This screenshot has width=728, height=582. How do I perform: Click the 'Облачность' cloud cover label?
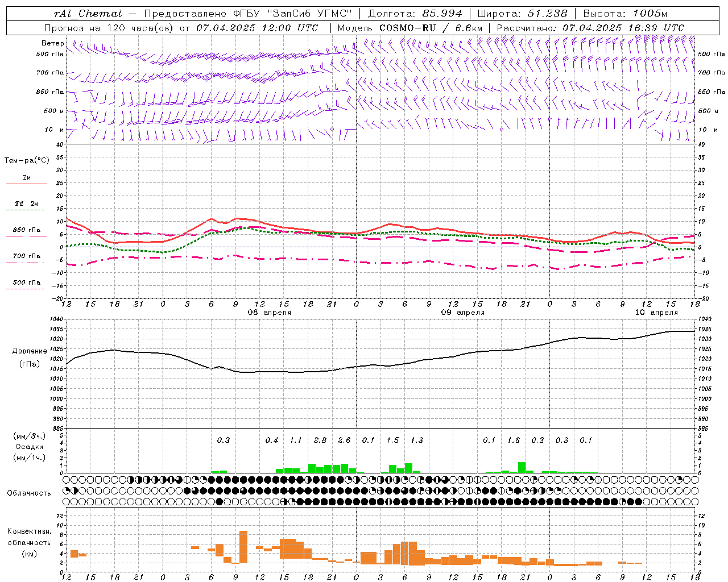coord(29,493)
